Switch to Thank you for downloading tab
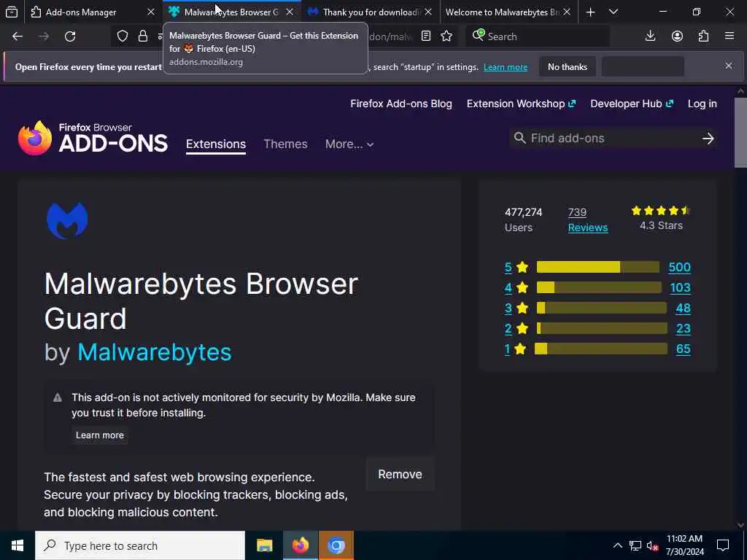This screenshot has width=747, height=560. pyautogui.click(x=369, y=12)
